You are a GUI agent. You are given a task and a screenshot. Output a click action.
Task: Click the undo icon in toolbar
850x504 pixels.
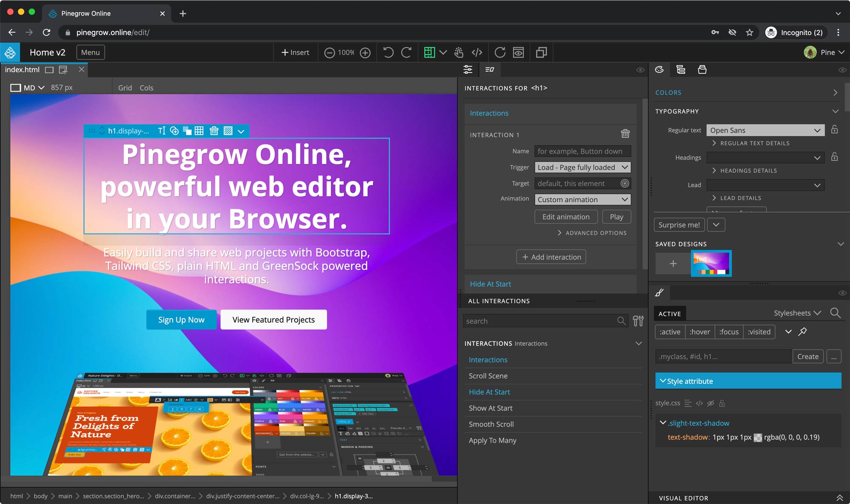pos(388,52)
